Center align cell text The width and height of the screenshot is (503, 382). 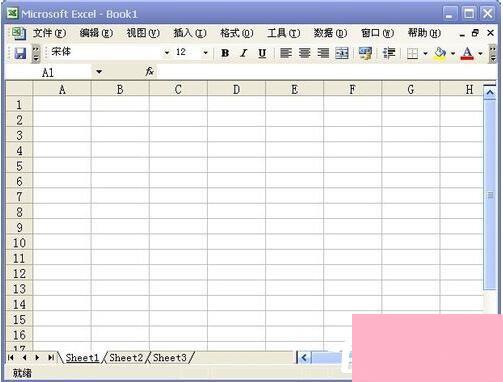click(x=304, y=53)
